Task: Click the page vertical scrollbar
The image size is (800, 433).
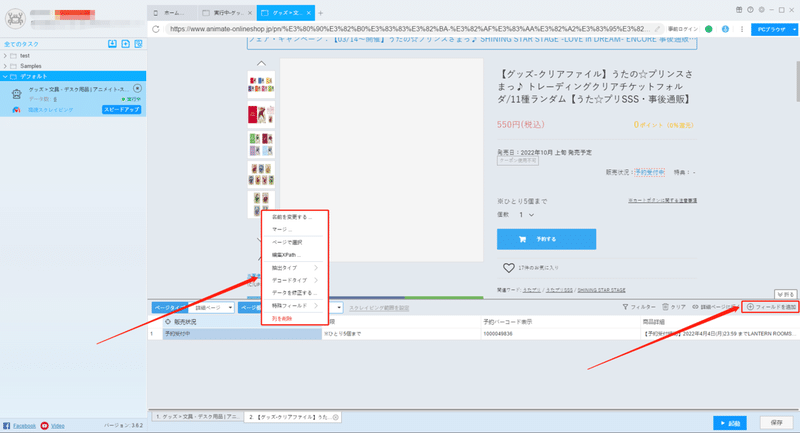Action: click(796, 82)
